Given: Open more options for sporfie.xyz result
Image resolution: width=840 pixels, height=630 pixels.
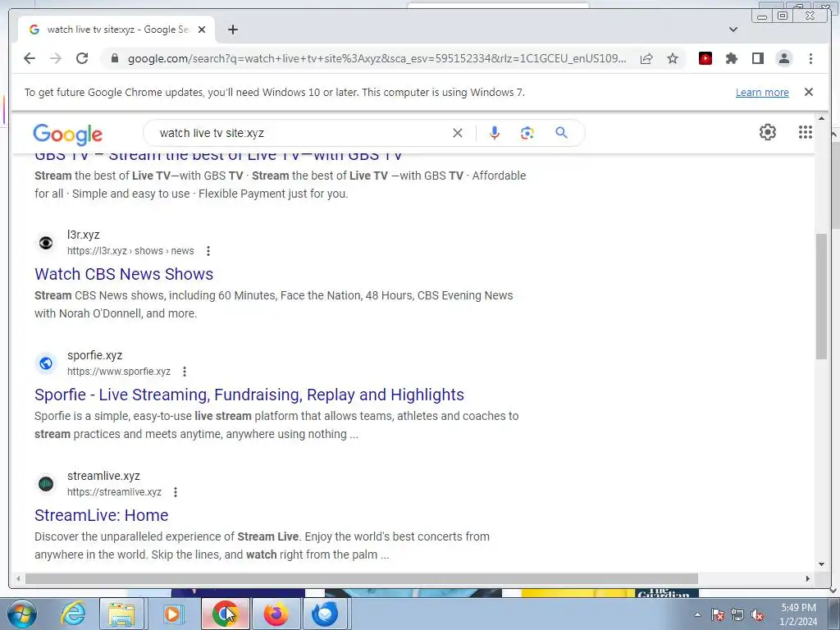Looking at the screenshot, I should 185,372.
